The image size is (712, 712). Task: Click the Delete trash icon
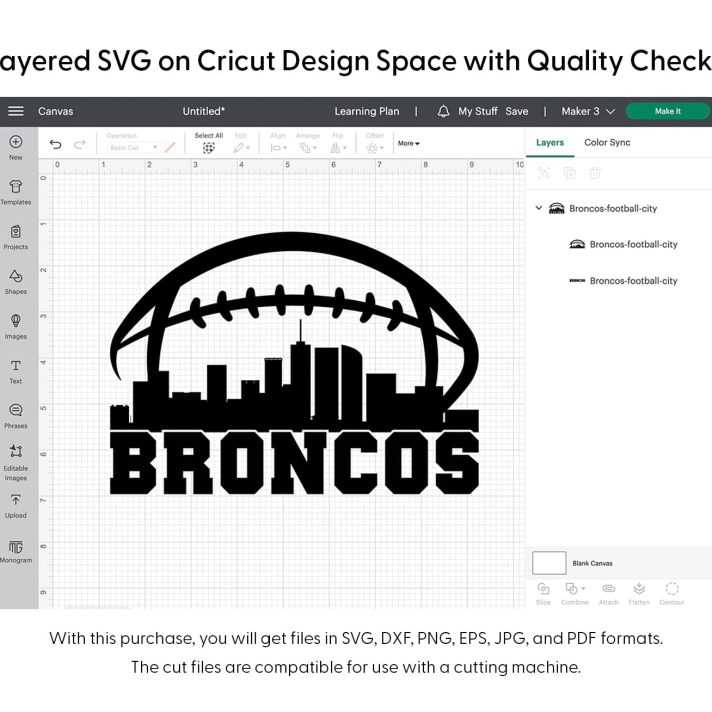tap(595, 173)
